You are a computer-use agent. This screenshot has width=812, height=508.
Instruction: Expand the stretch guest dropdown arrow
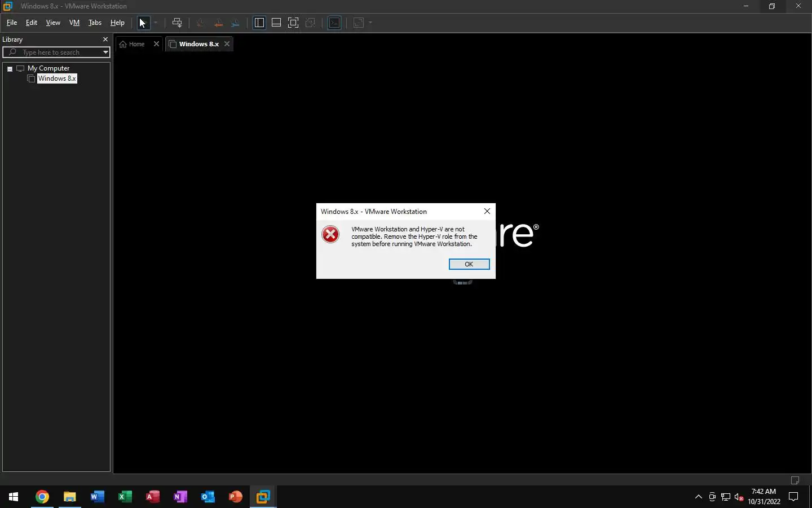[x=370, y=23]
